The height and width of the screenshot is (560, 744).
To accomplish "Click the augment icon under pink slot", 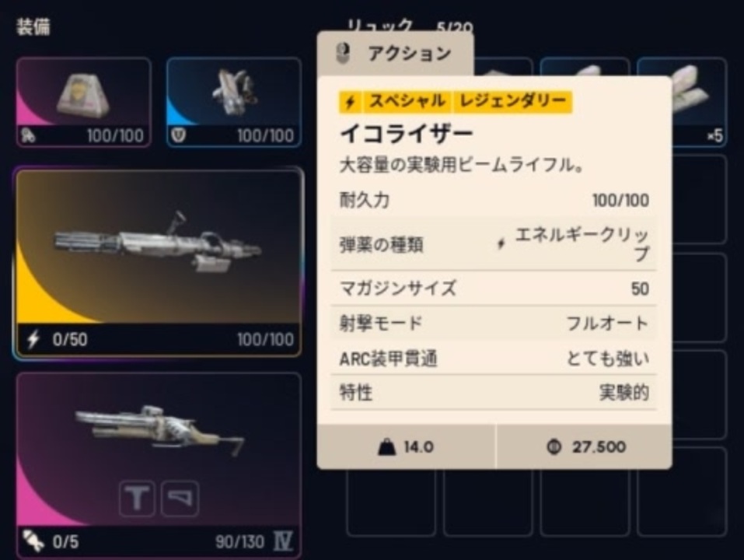I will (28, 136).
